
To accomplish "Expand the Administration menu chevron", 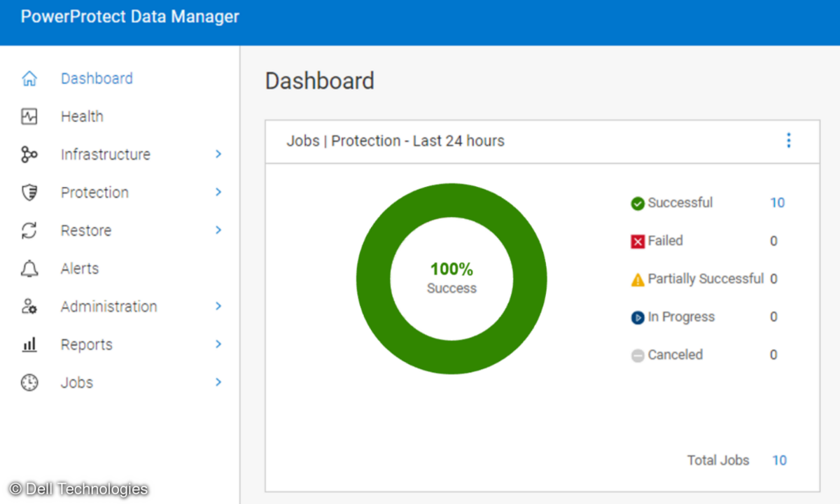I will (x=218, y=306).
